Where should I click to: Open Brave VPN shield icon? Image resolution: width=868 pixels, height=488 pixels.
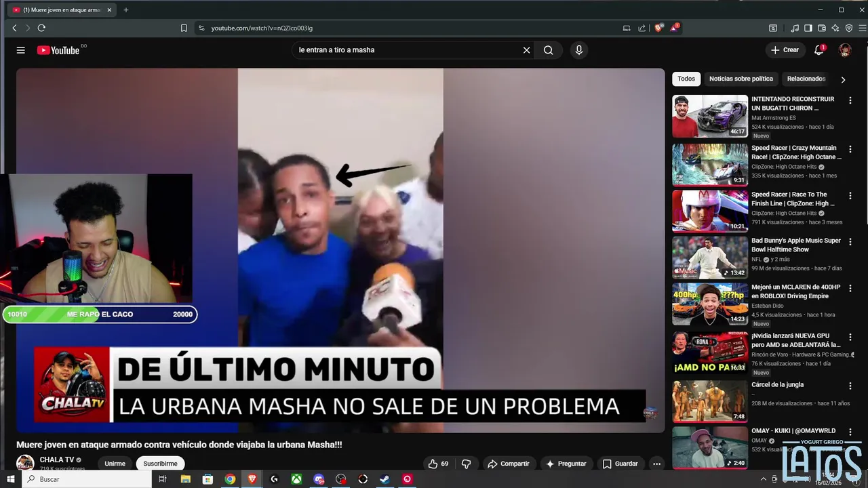[x=849, y=28]
